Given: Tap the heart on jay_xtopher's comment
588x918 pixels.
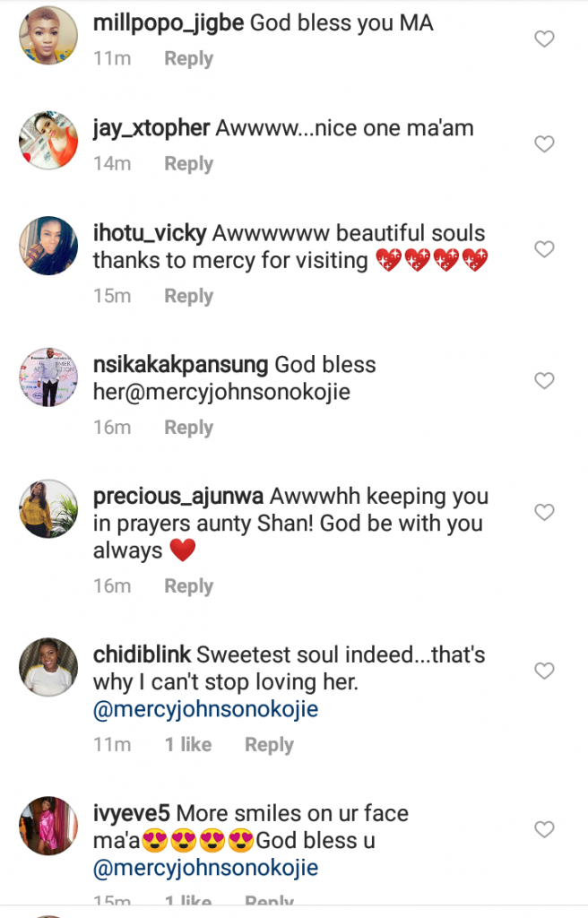Looking at the screenshot, I should click(x=544, y=144).
